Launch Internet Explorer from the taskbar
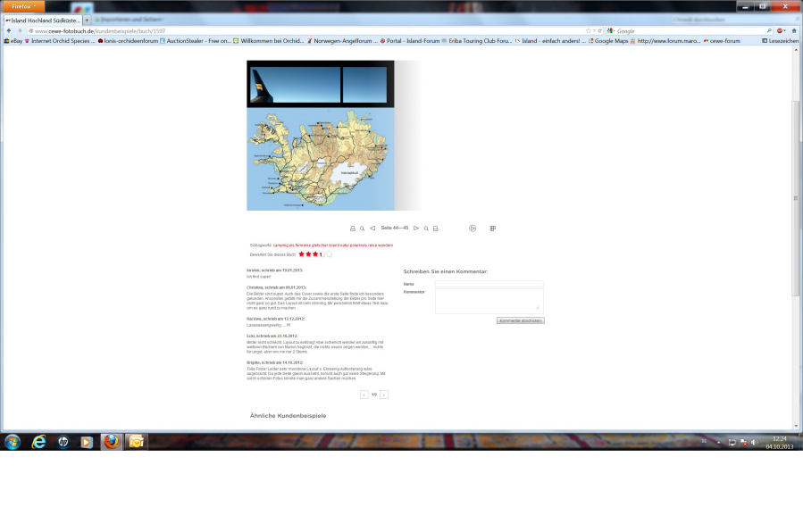Screen dimensions: 803x532 (38, 442)
